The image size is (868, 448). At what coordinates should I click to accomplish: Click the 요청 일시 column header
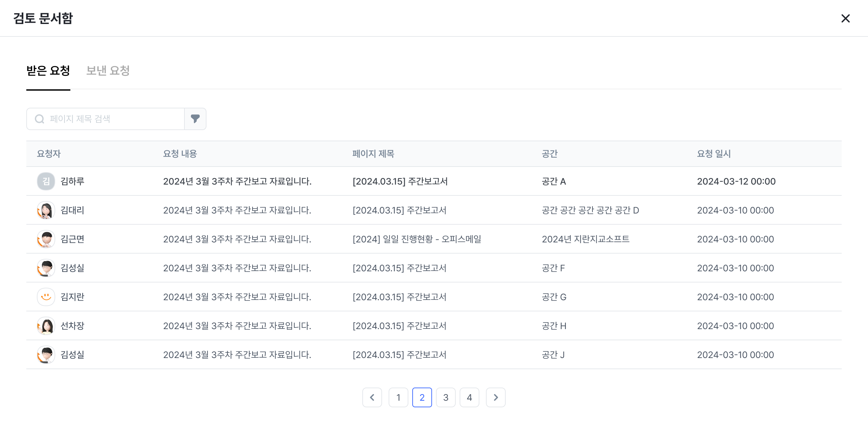pyautogui.click(x=714, y=154)
